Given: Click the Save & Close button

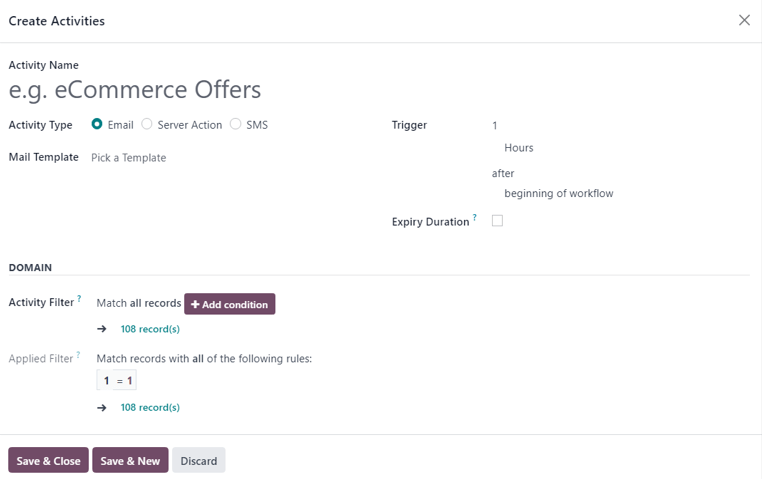Looking at the screenshot, I should tap(48, 460).
